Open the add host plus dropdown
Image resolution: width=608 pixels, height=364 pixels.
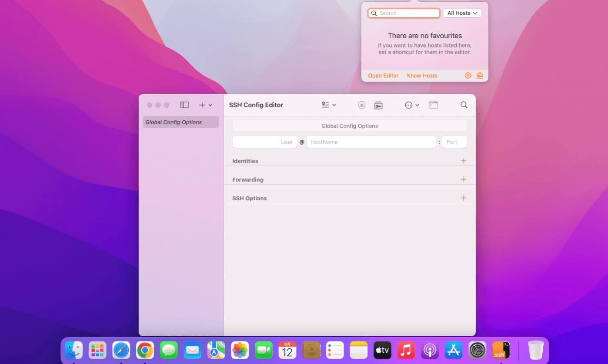point(205,105)
